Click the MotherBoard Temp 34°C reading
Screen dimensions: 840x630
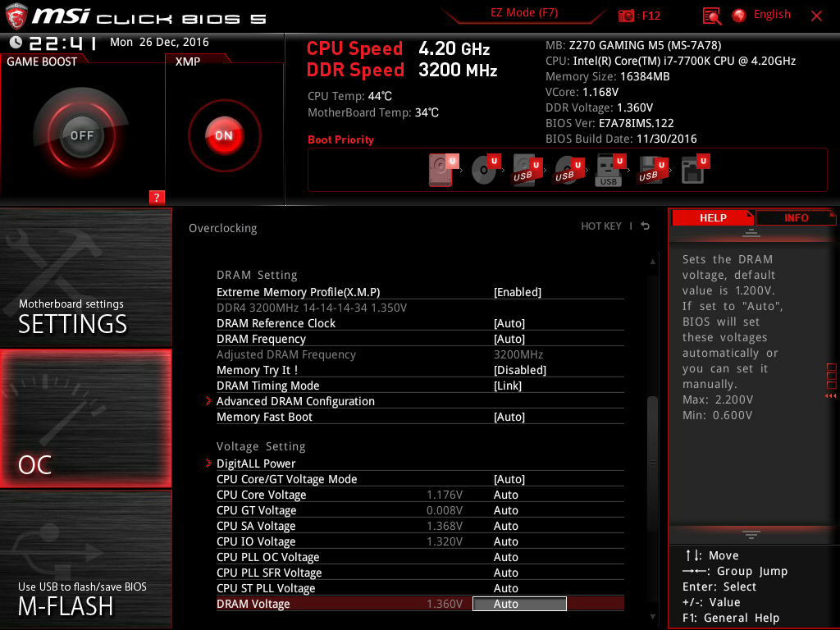(373, 112)
